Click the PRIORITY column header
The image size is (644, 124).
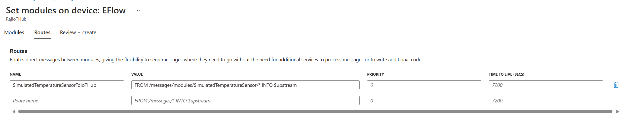(375, 74)
